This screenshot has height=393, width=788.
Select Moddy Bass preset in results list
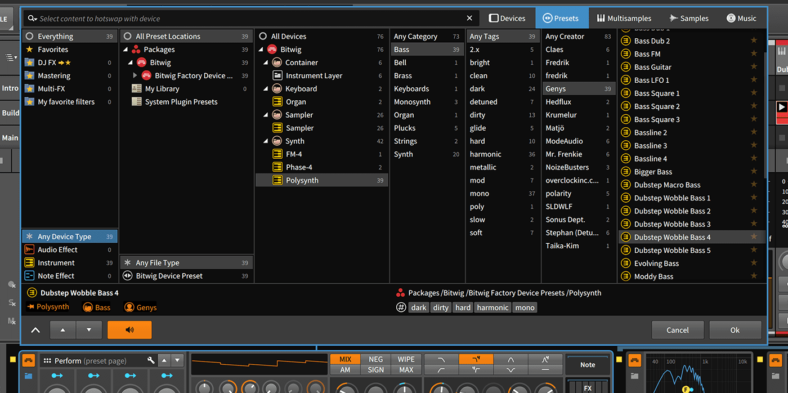click(x=692, y=276)
